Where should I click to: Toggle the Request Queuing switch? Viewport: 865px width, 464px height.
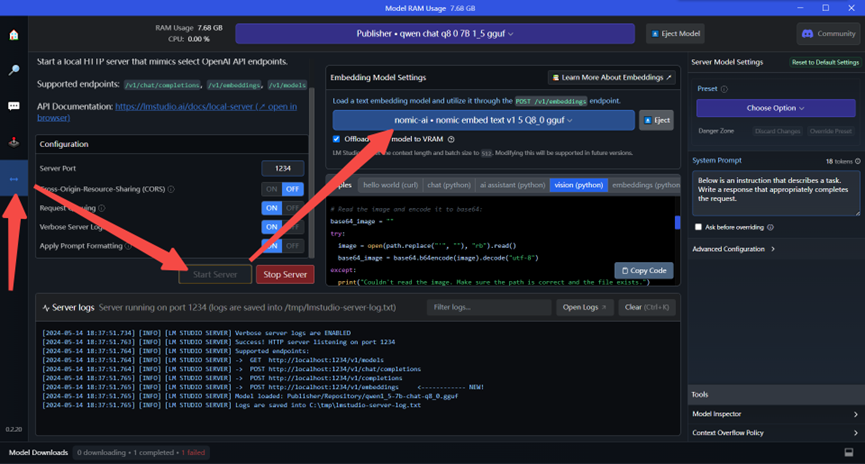[282, 208]
